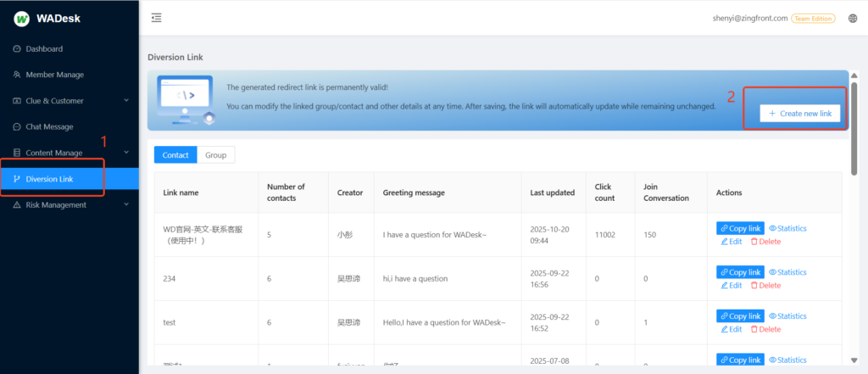This screenshot has width=868, height=374.
Task: View Statistics for the test link
Action: [787, 316]
